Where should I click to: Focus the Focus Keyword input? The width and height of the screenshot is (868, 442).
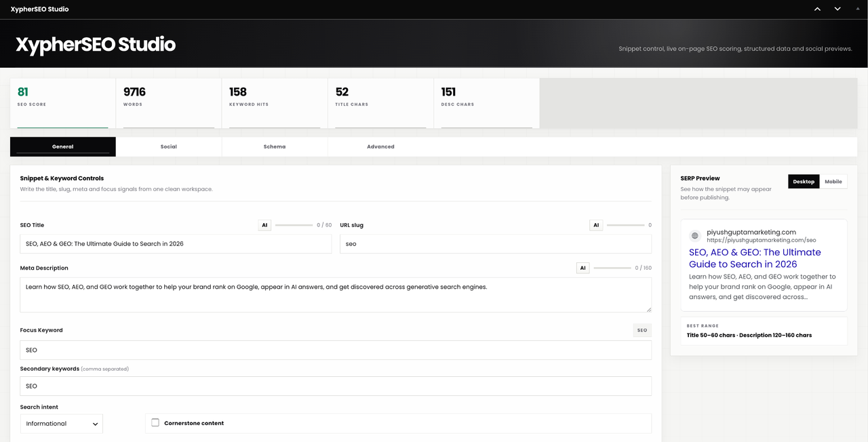336,350
